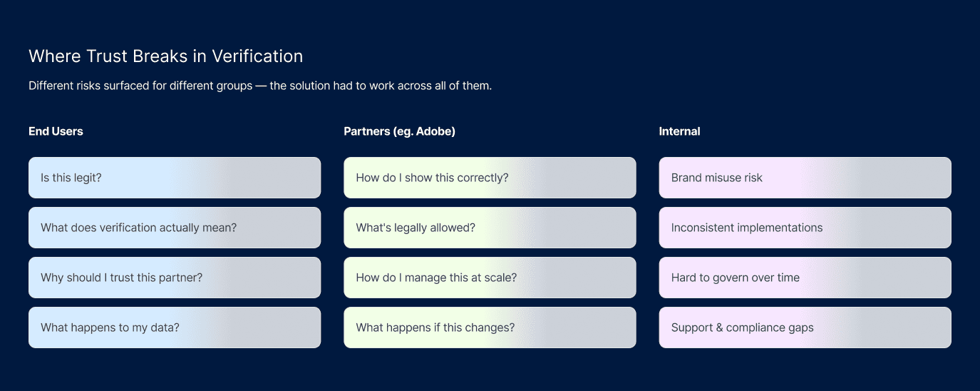
Task: Select the "Partners (eg. Adobe)" column heading
Action: point(399,131)
